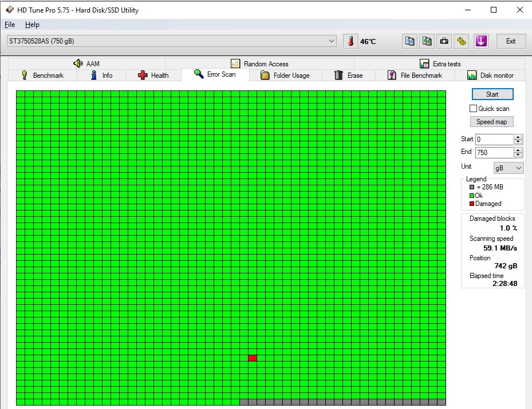Click the purple download arrow icon
The height and width of the screenshot is (409, 532).
(x=481, y=41)
